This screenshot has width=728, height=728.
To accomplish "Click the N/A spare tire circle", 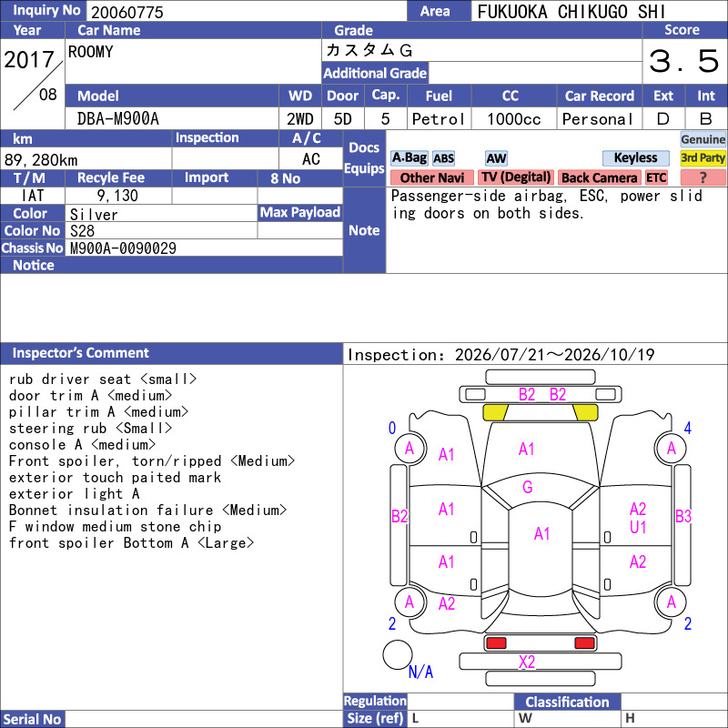I will pos(398,654).
